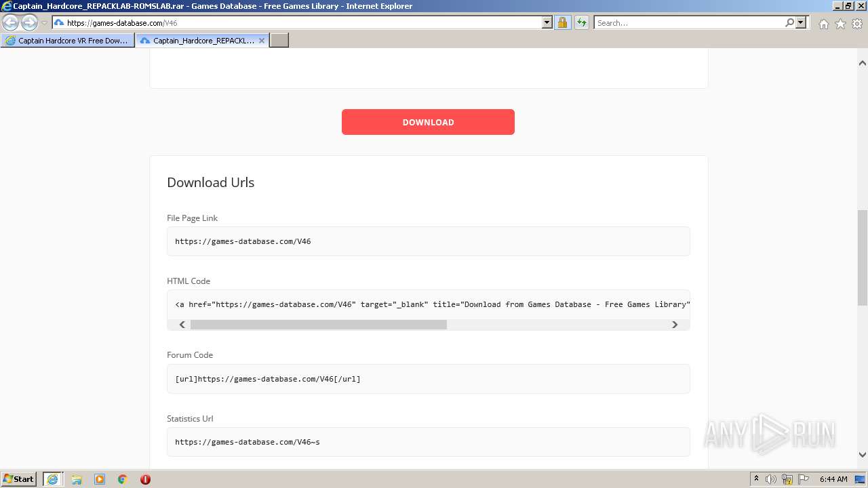Close the Captain_Hardcore_REPACKLAB tab
This screenshot has height=488, width=868.
pos(262,41)
